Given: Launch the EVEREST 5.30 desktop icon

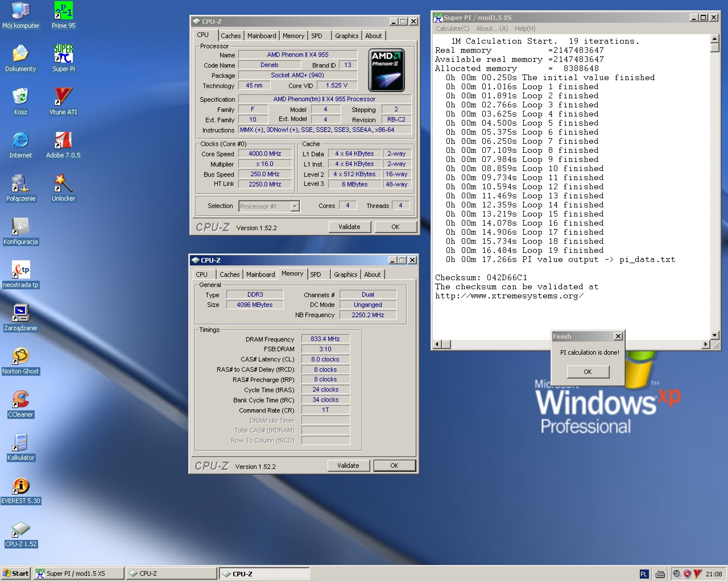Looking at the screenshot, I should [x=20, y=487].
